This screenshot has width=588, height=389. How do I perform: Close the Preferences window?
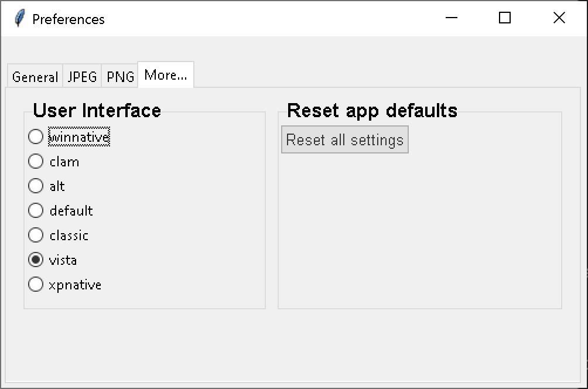click(559, 18)
